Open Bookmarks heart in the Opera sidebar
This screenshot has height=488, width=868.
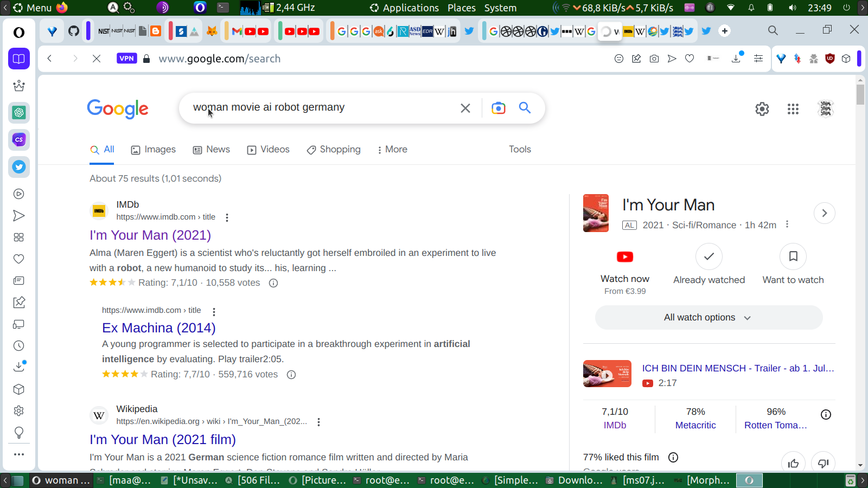(19, 259)
